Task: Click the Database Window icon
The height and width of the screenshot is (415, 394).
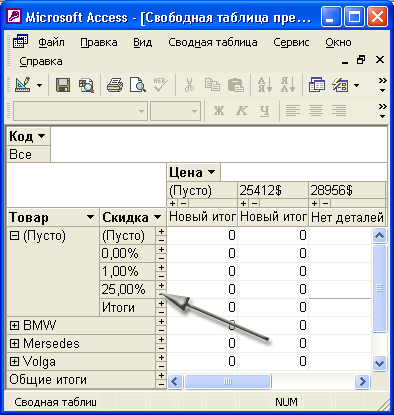Action: pyautogui.click(x=317, y=85)
